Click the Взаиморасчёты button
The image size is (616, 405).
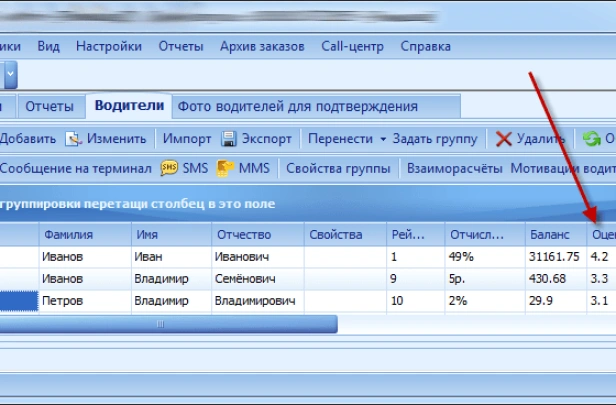pos(456,169)
